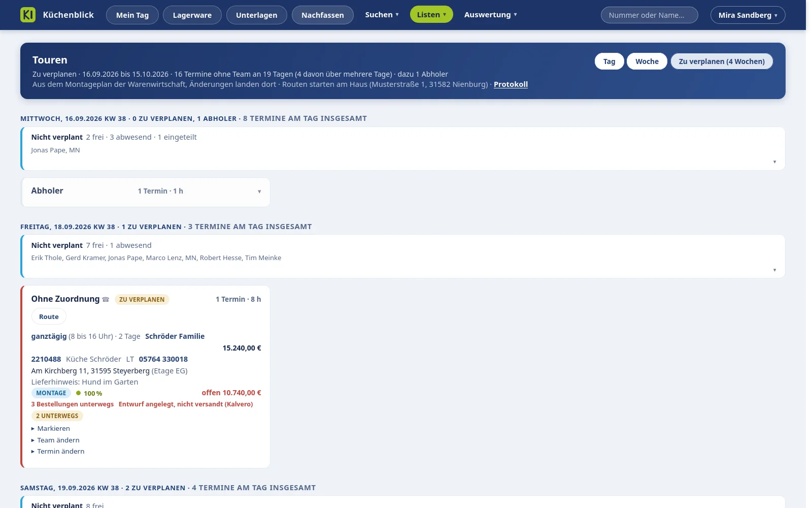Click the phone icon beside Ohne Zuordnung

tap(106, 300)
